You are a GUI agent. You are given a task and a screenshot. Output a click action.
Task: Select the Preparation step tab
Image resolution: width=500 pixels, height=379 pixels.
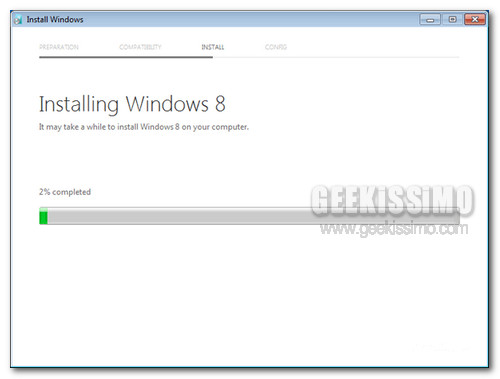tap(59, 47)
